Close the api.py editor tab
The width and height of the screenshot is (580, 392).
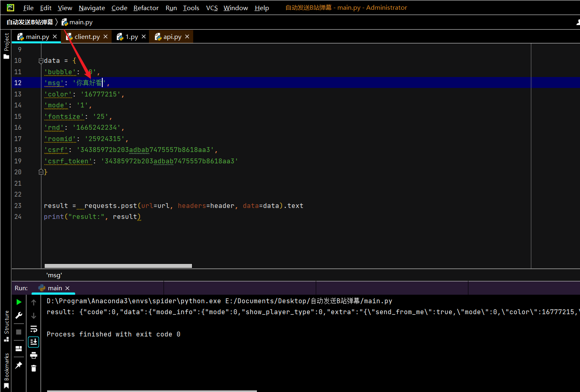[x=187, y=36]
